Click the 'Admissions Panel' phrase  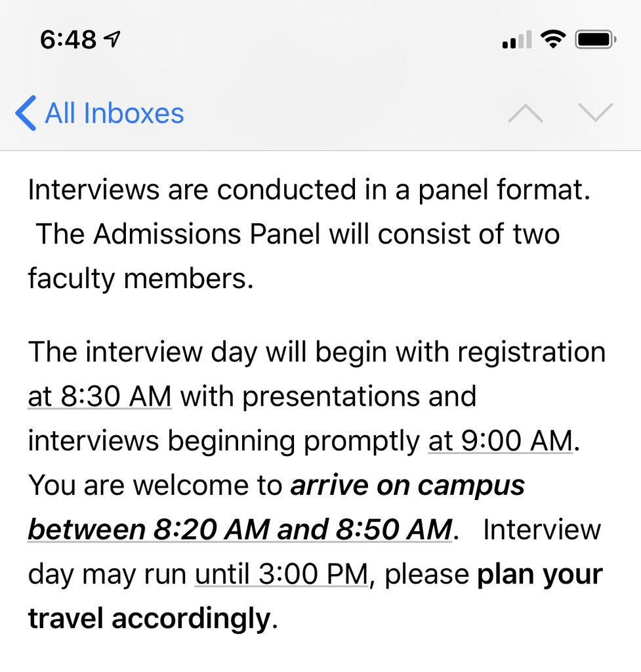point(207,234)
